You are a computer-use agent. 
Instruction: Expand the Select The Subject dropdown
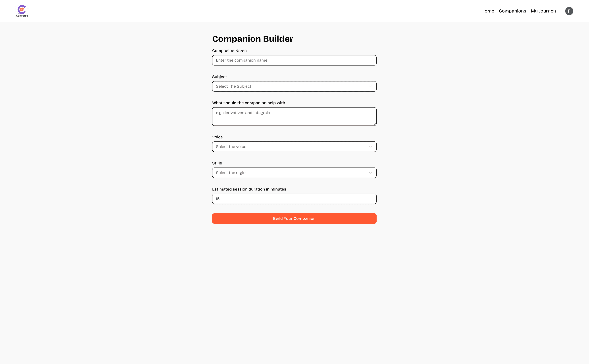pyautogui.click(x=289, y=86)
